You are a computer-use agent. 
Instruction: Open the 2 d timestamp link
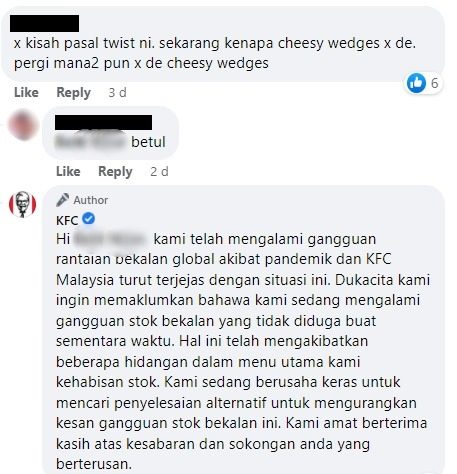point(159,172)
